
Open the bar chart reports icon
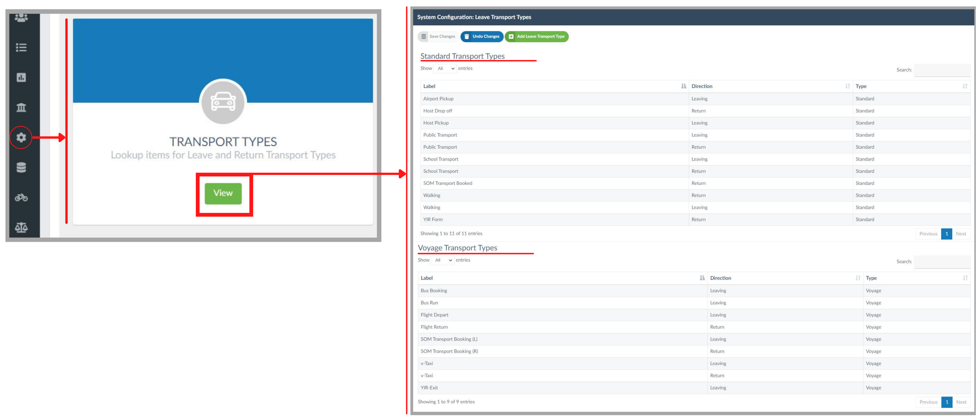[21, 78]
